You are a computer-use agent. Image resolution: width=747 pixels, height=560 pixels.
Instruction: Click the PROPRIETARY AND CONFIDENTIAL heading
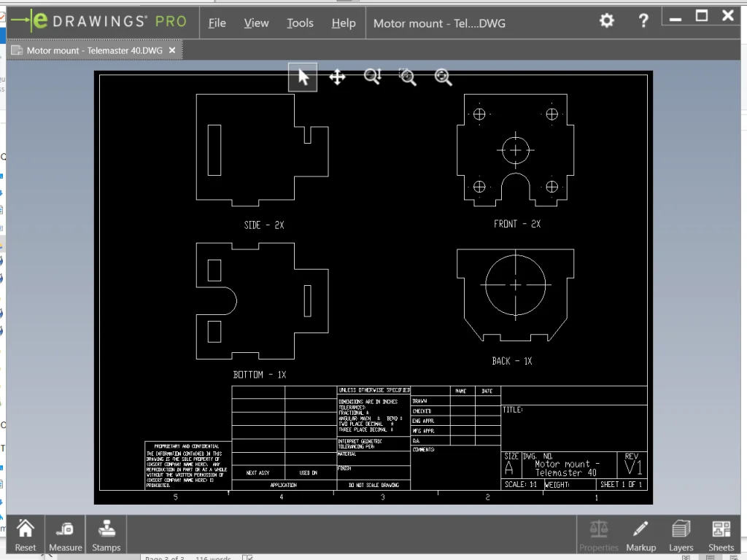pos(186,447)
